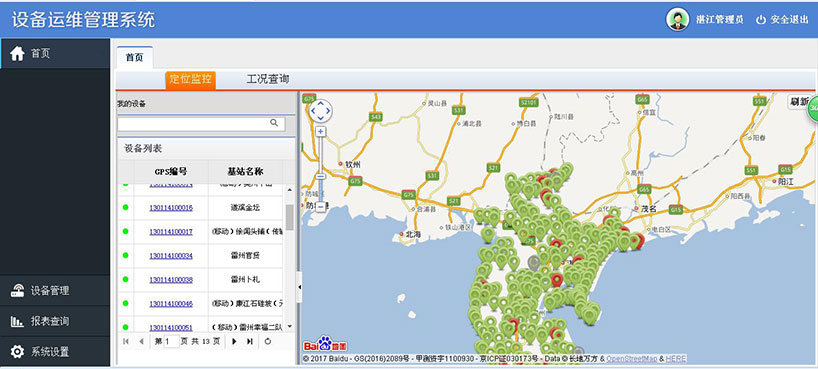Zoom out the map with minus button
The height and width of the screenshot is (369, 818).
tap(321, 207)
